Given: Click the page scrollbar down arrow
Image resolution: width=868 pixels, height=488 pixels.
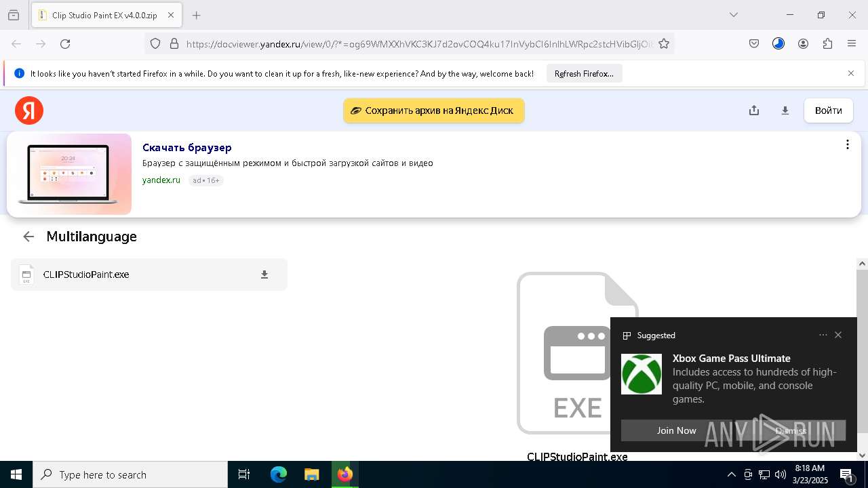Looking at the screenshot, I should [x=862, y=455].
